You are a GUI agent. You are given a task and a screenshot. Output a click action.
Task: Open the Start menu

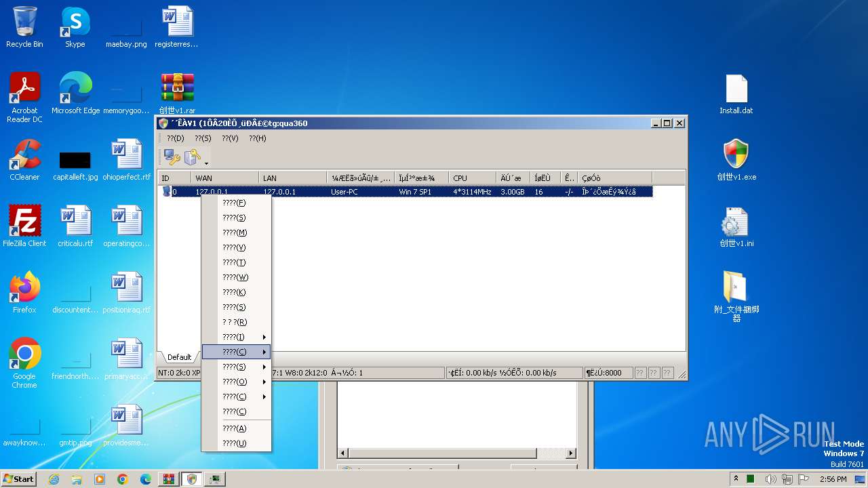click(18, 479)
